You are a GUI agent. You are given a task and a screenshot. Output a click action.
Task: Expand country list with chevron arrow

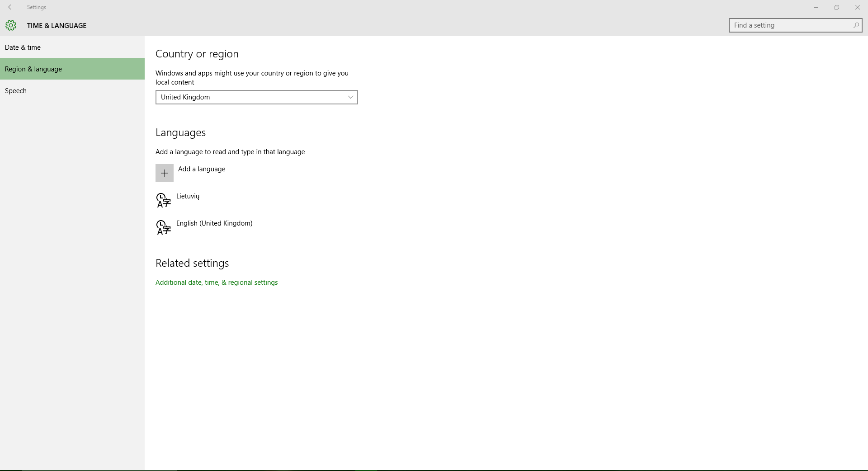point(350,97)
